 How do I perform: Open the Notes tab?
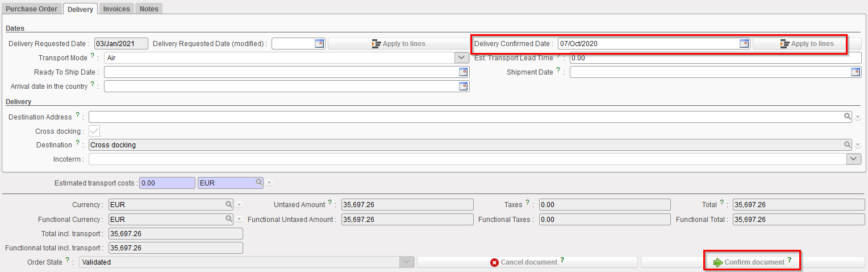tap(149, 9)
